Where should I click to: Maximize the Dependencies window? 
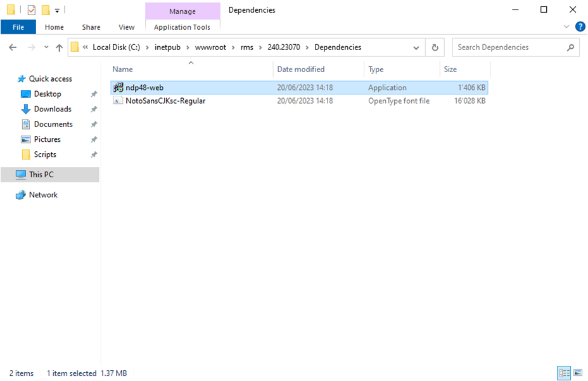click(544, 9)
